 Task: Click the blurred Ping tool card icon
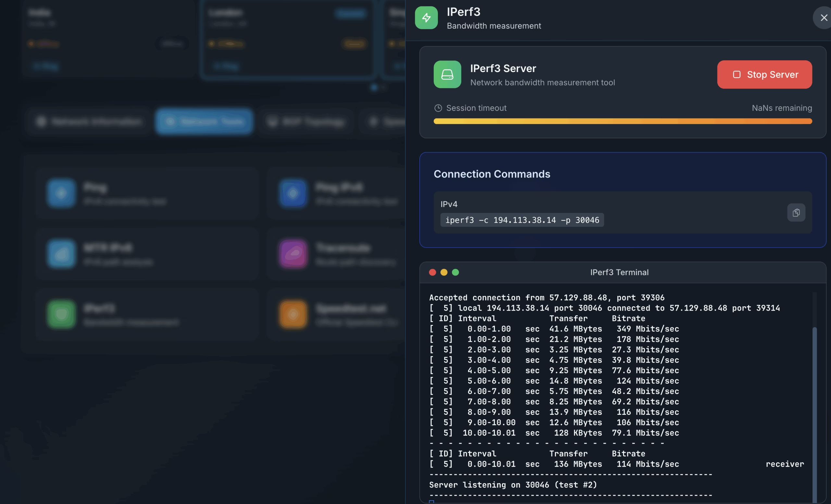(x=61, y=193)
